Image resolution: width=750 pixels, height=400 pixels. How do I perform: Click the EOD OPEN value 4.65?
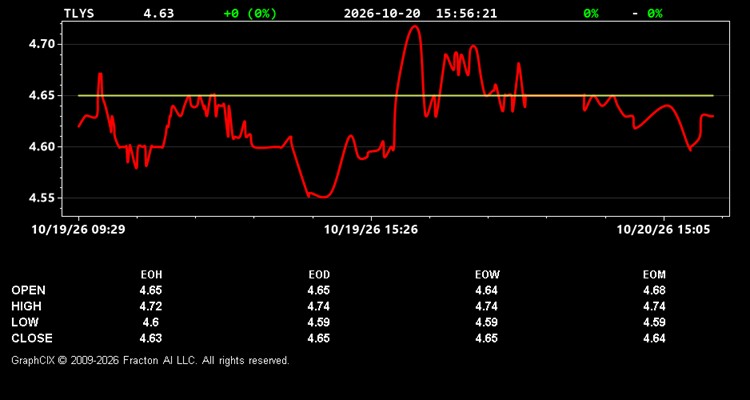pyautogui.click(x=319, y=290)
